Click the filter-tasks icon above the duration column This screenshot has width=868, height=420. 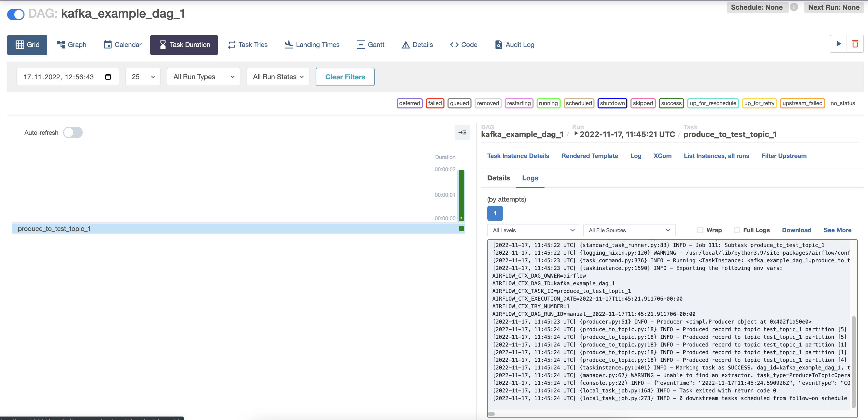tap(462, 132)
